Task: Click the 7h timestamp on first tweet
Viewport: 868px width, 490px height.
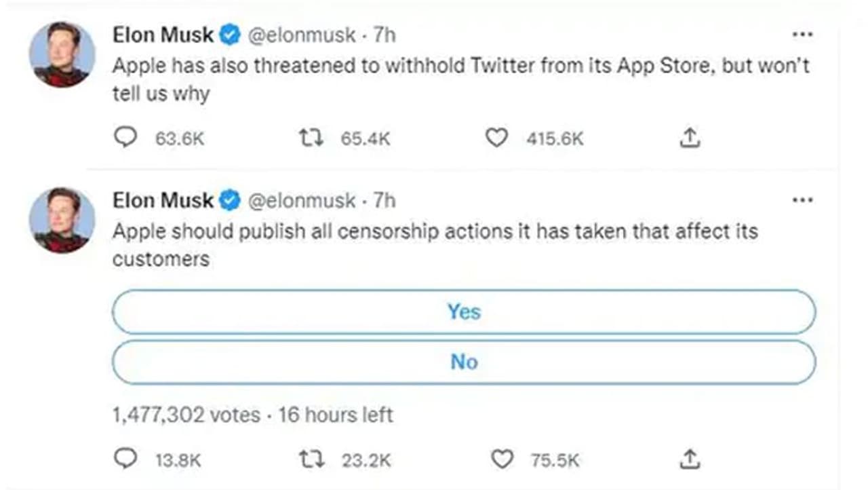Action: 384,35
